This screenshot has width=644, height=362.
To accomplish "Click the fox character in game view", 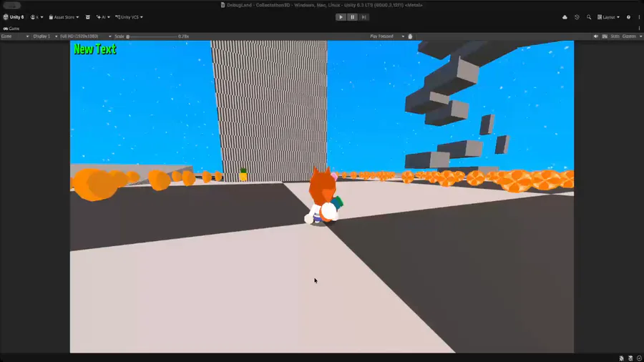I will [323, 195].
